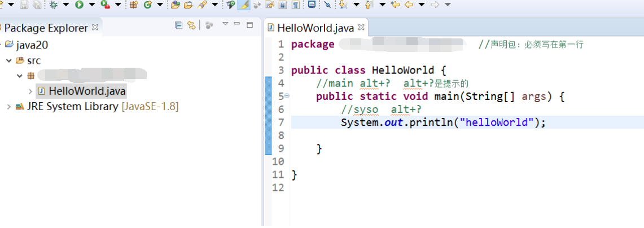The image size is (644, 228).
Task: Open Previous Annotation dropdown arrow
Action: 382,5
